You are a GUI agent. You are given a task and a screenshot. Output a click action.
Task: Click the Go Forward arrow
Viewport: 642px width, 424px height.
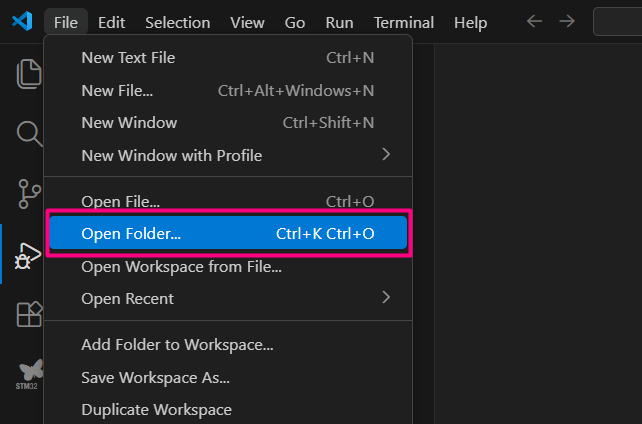coord(567,21)
